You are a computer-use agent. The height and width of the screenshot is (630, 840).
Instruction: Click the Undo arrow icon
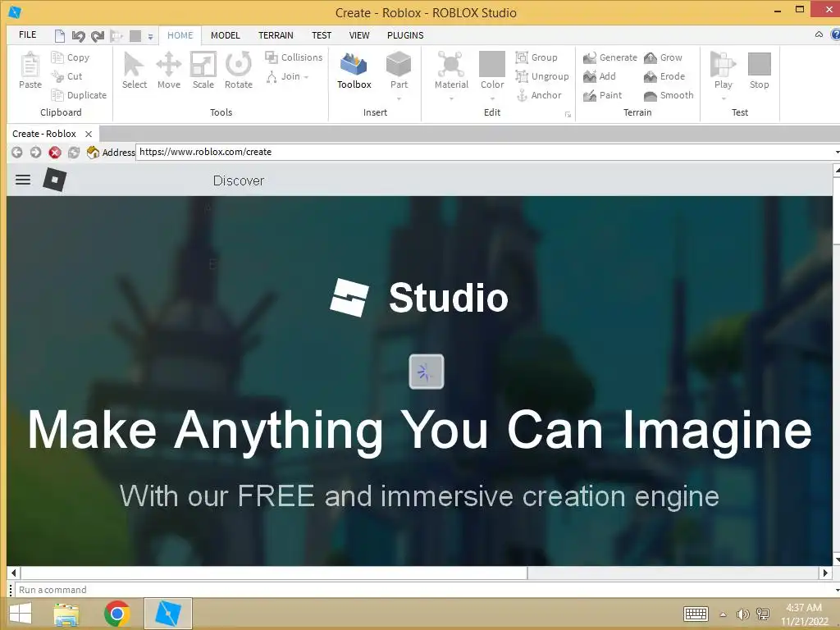tap(78, 36)
